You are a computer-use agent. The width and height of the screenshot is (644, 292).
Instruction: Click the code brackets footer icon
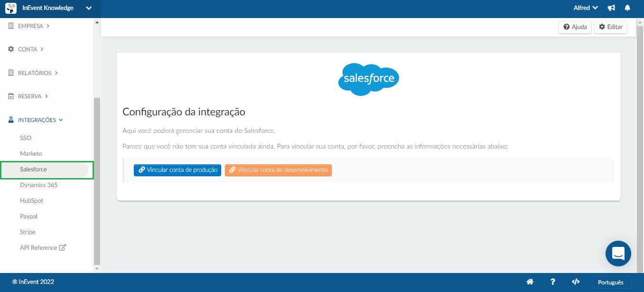click(x=576, y=282)
